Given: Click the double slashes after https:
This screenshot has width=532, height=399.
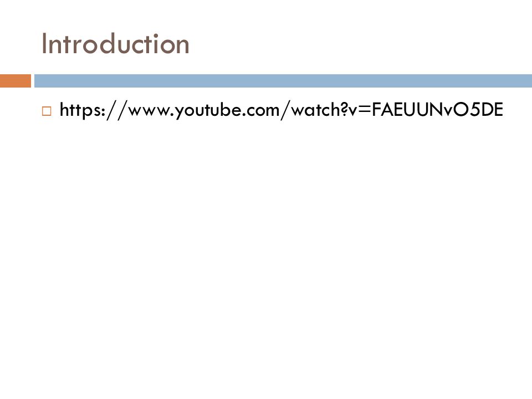Looking at the screenshot, I should click(117, 110).
